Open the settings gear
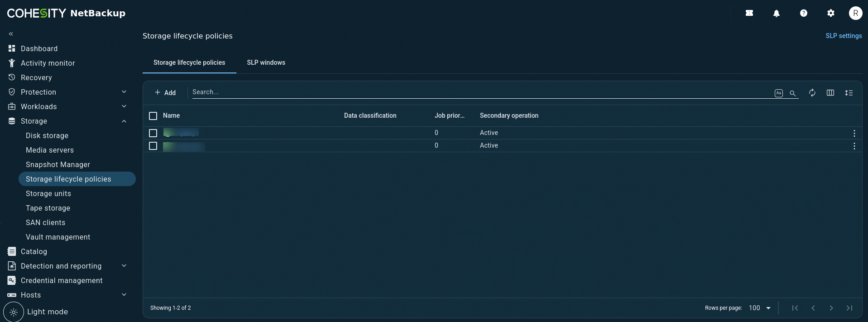Screen dimensions: 868x322 point(831,13)
